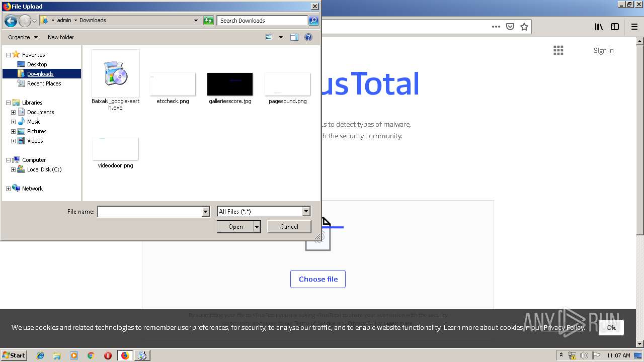The height and width of the screenshot is (362, 644).
Task: Open Windows Start menu
Action: point(14,355)
